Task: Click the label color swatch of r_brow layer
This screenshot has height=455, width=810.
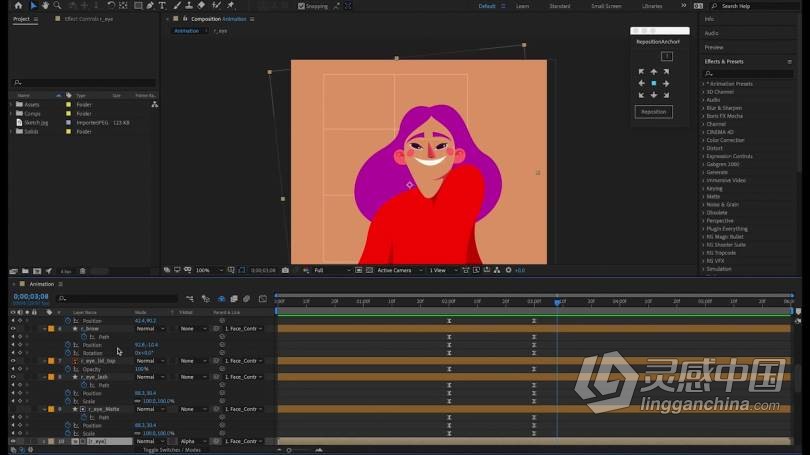Action: click(51, 328)
